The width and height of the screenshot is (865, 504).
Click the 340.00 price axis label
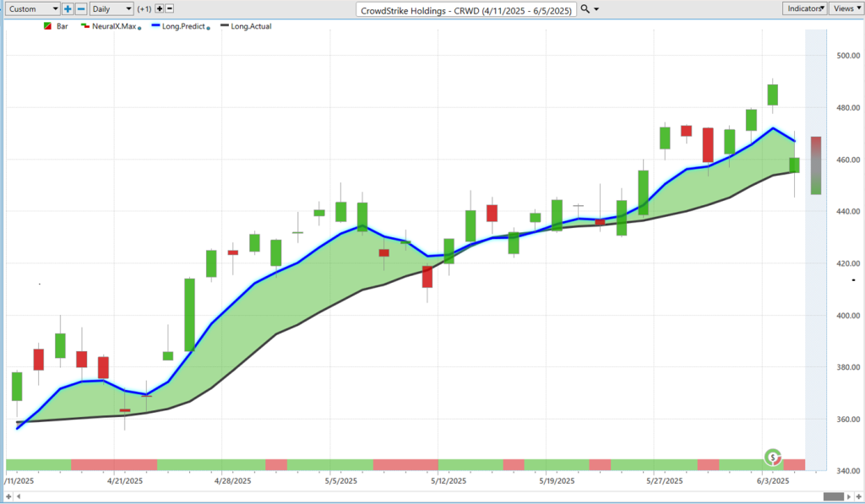point(848,471)
